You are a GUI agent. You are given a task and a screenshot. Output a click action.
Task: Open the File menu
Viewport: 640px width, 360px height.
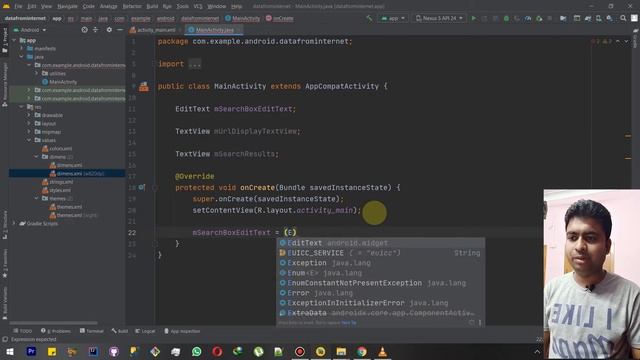pos(18,6)
